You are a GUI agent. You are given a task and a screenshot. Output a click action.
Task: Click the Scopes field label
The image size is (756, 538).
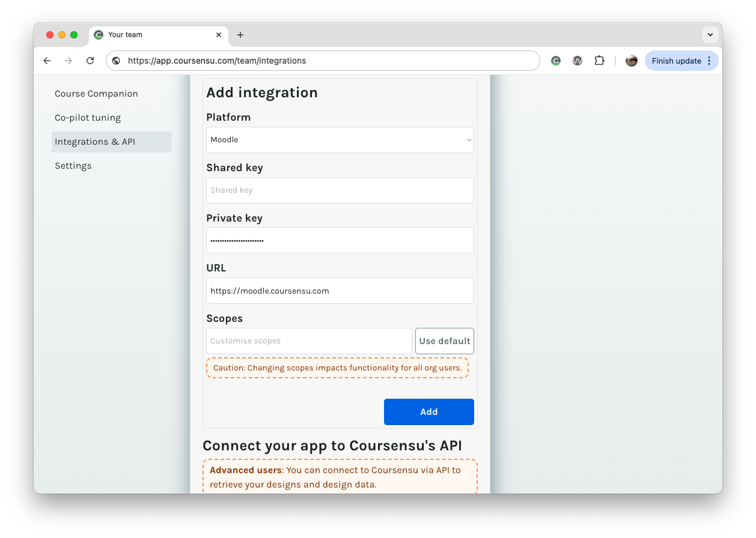[x=224, y=318]
